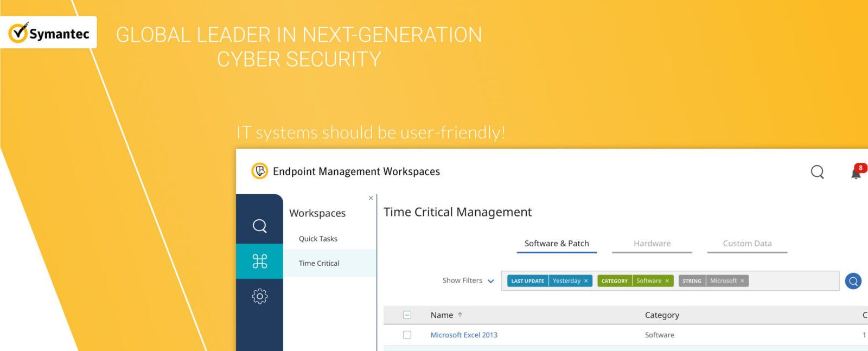
Task: Open the sidebar settings gear icon
Action: (x=260, y=296)
